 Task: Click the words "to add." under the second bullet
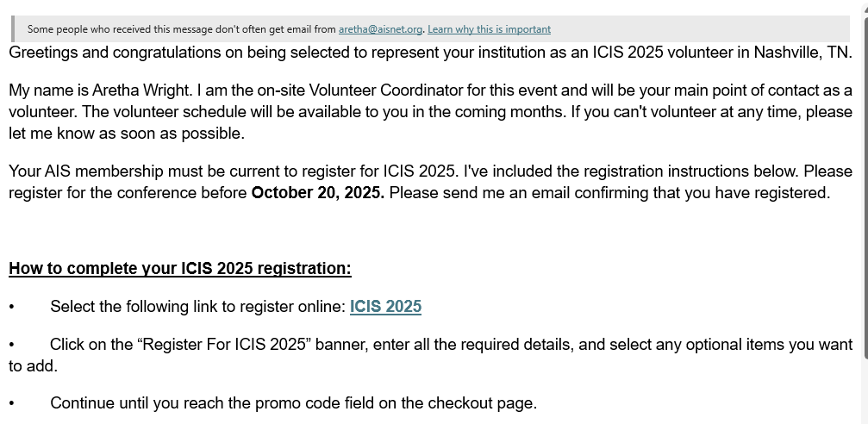click(33, 366)
